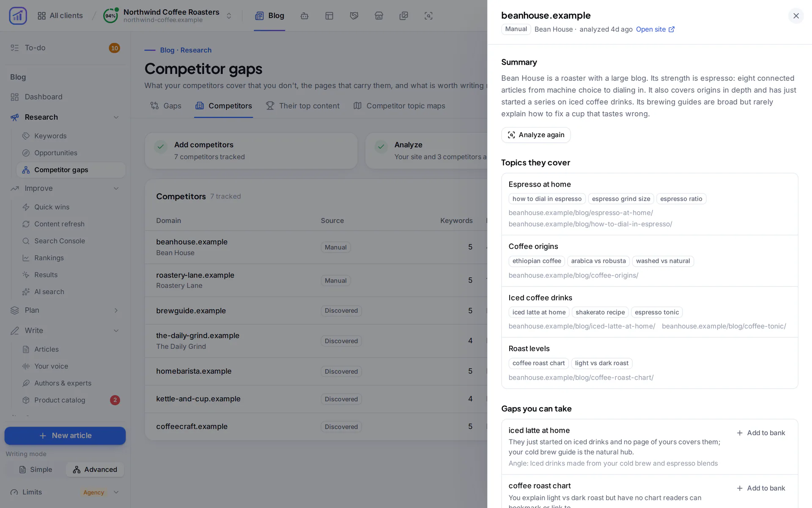Viewport: 812px width, 508px height.
Task: Open the image gallery icon in top nav
Action: click(x=404, y=16)
